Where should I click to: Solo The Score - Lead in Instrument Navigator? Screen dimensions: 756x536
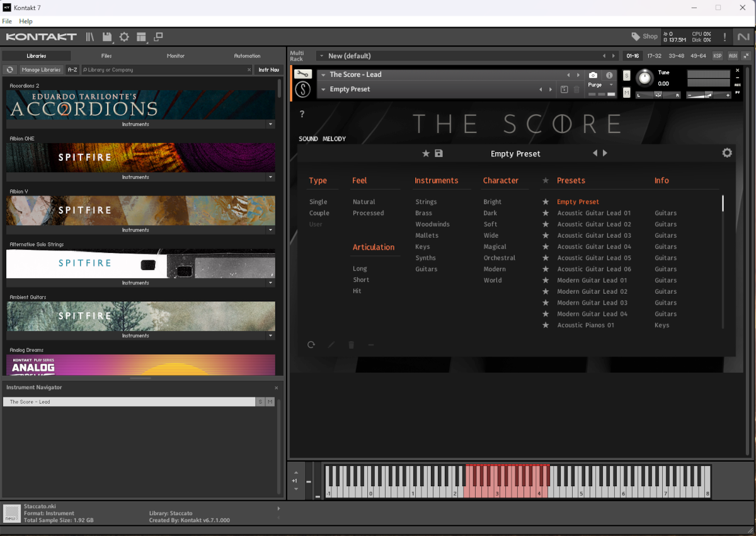click(x=260, y=402)
